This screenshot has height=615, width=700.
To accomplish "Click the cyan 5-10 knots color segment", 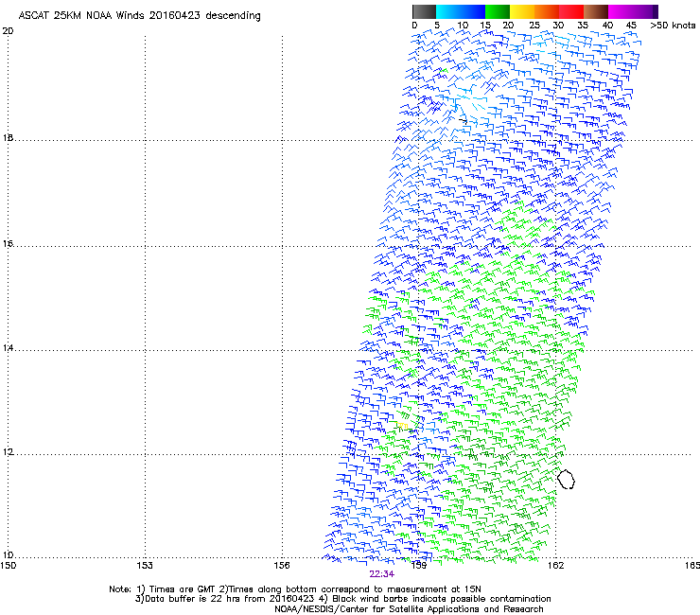I will tap(448, 11).
